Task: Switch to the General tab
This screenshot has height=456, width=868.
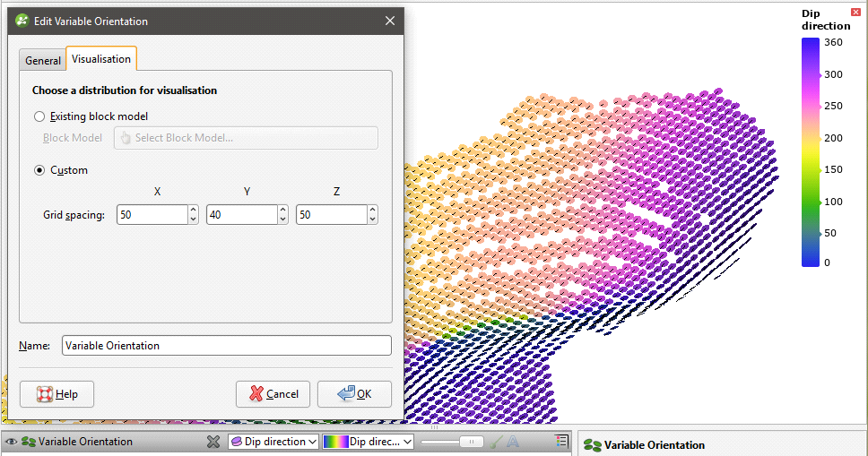Action: (x=43, y=60)
